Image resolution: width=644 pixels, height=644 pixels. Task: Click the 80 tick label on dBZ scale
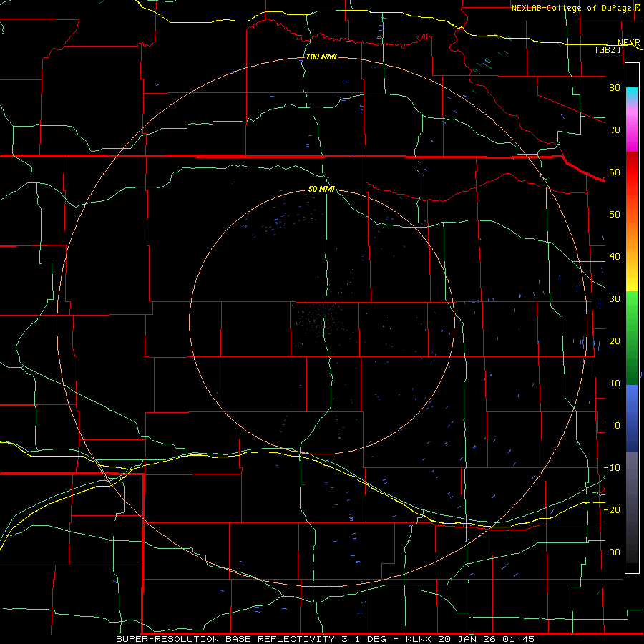coord(615,87)
